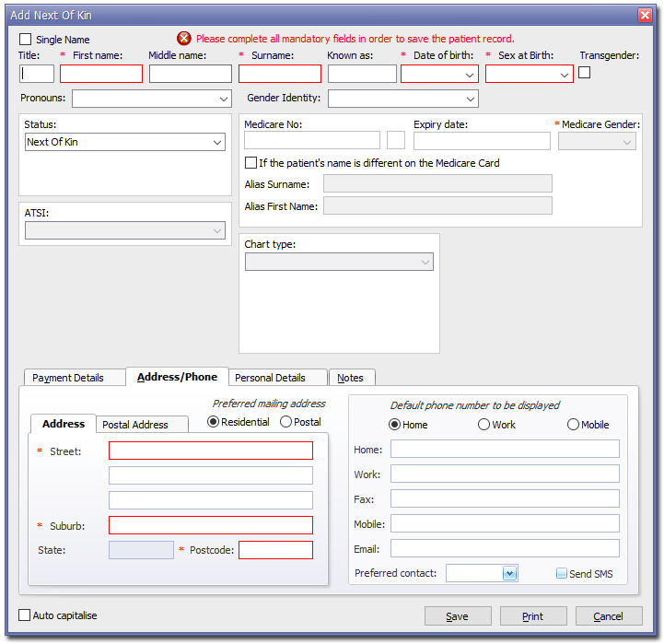Select Work as default phone number
The image size is (664, 644).
(x=483, y=425)
